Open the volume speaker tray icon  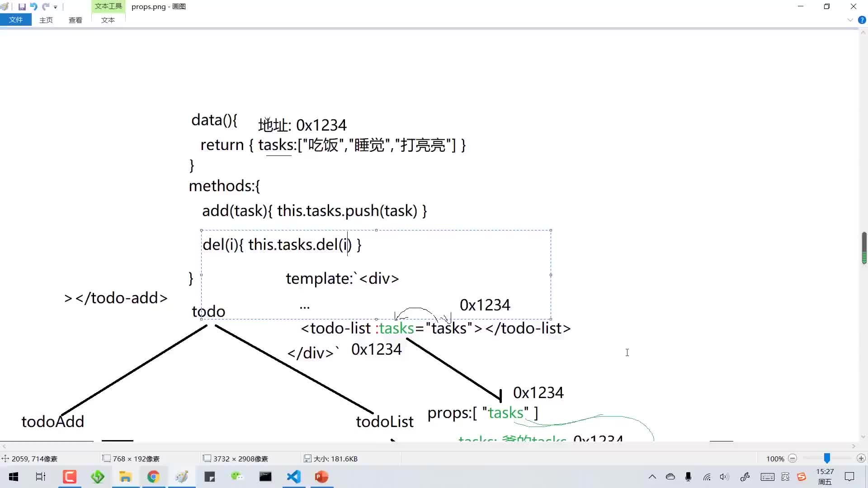point(725,477)
